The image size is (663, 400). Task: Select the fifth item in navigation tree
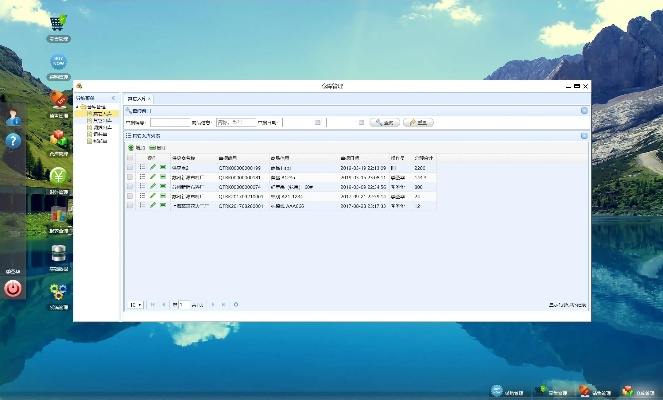point(97,141)
